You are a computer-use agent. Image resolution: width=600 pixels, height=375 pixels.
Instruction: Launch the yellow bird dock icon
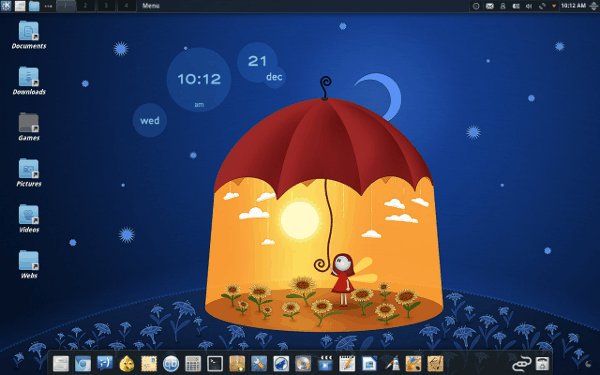click(x=127, y=364)
